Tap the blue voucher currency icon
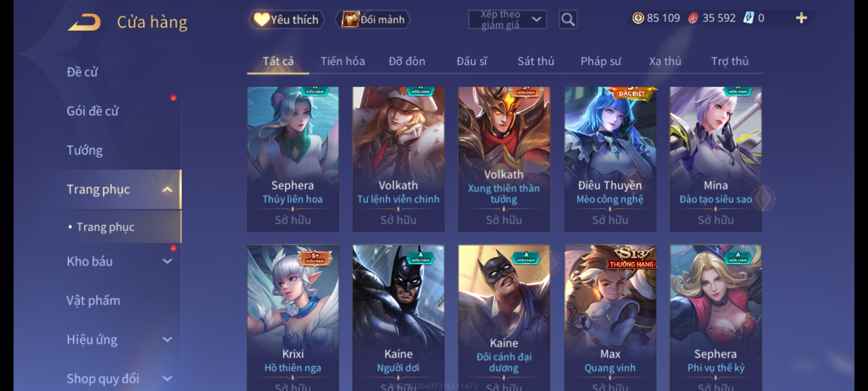This screenshot has width=868, height=391. (748, 18)
